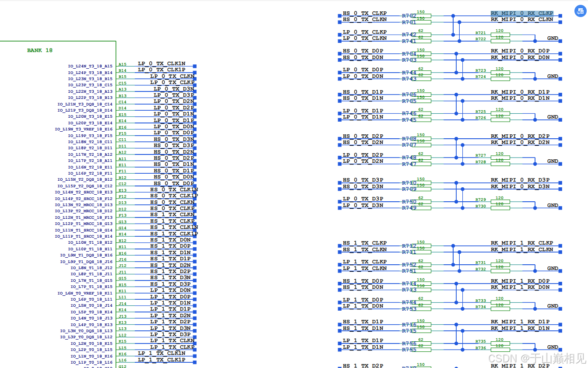Click the GND label beside resistor R730

(x=553, y=205)
